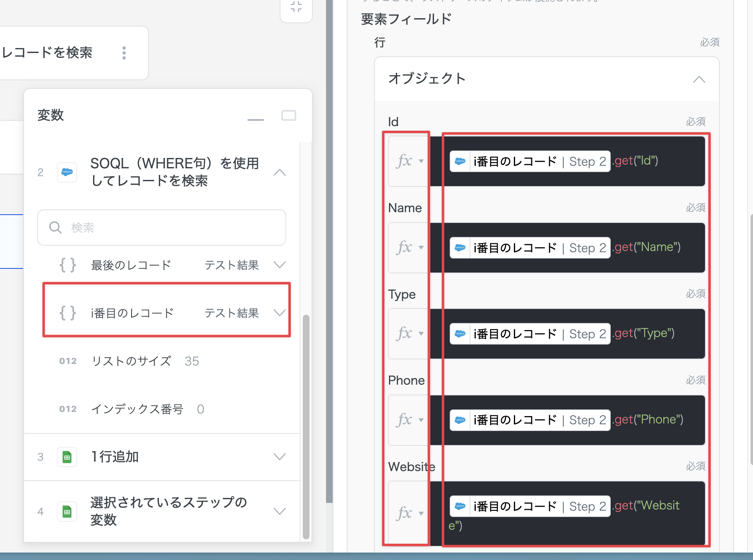
Task: Click the Sheets icon for step 4
Action: (x=67, y=512)
